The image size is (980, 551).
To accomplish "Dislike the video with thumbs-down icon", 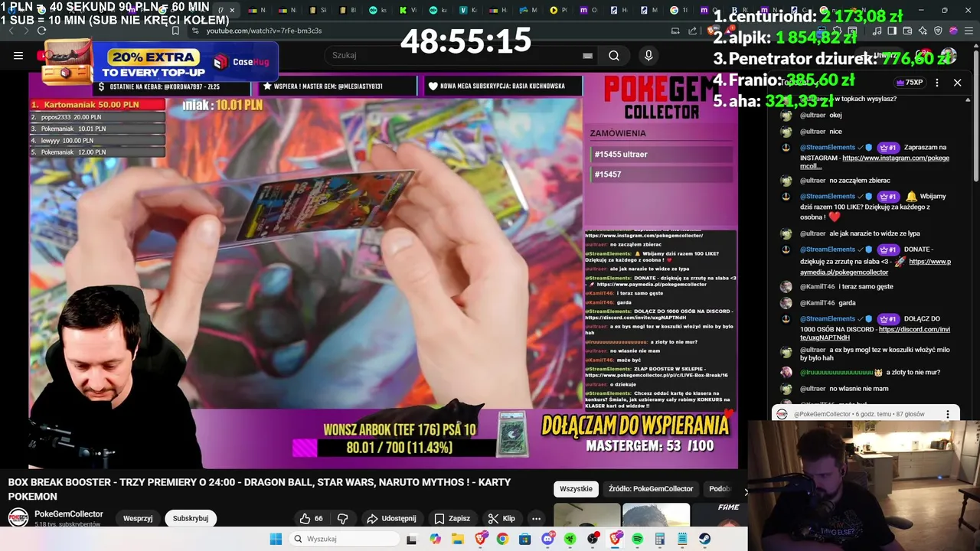I will tap(342, 518).
